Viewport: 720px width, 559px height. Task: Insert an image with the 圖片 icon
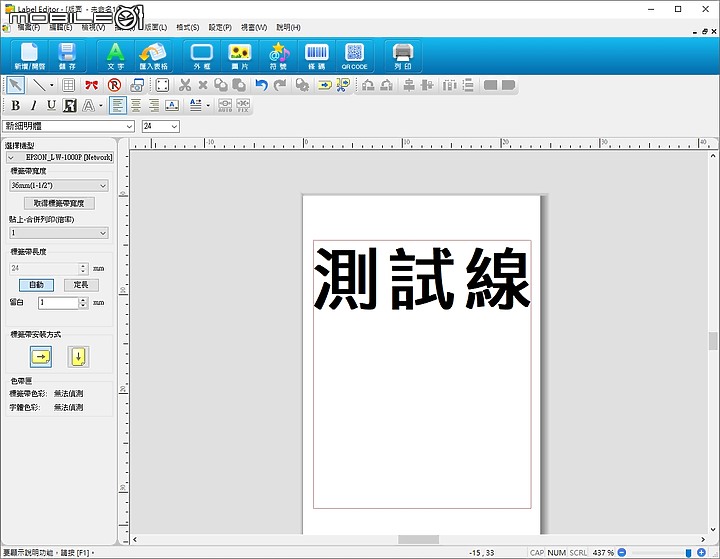pyautogui.click(x=240, y=56)
